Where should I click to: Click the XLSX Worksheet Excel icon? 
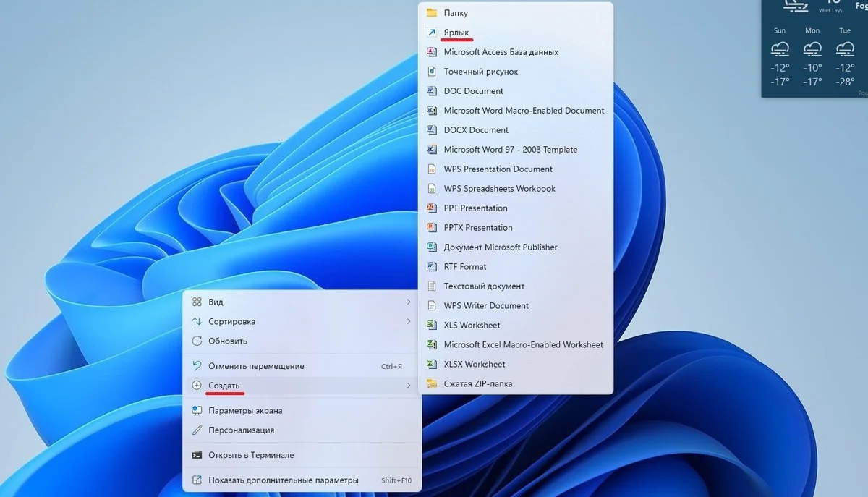coord(432,365)
